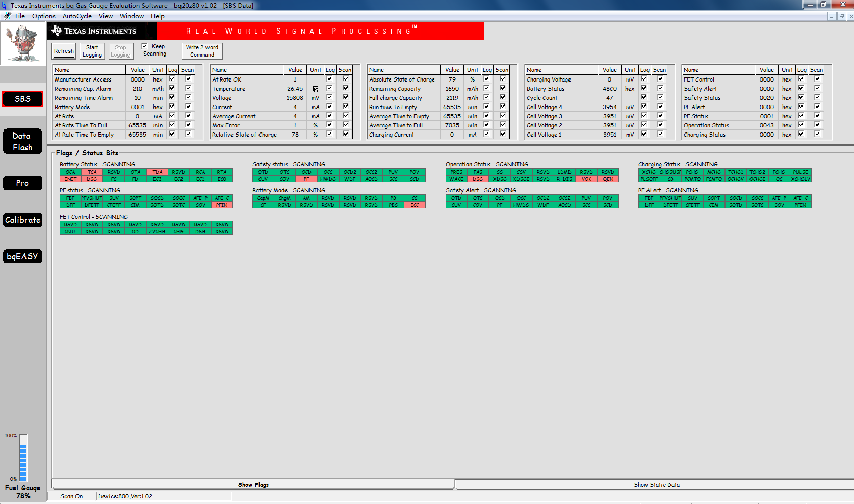Open the File menu
Image resolution: width=854 pixels, height=504 pixels.
[x=20, y=16]
